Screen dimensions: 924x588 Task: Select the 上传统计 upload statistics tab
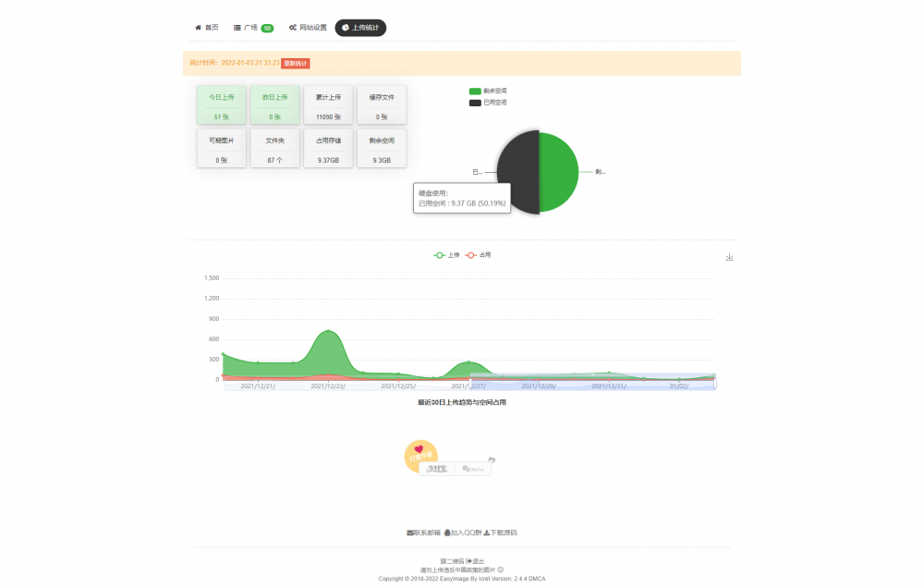[360, 28]
